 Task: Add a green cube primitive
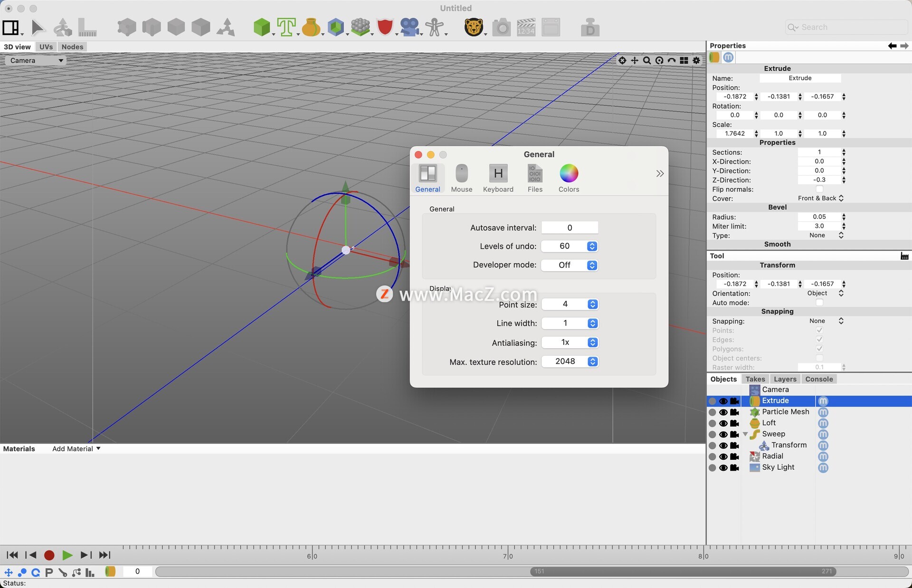coord(262,28)
